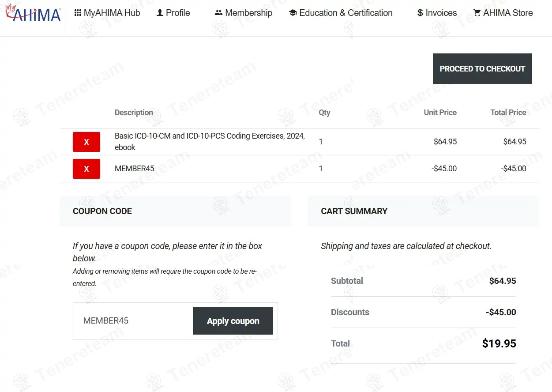This screenshot has height=392, width=552.
Task: Apply the coupon code
Action: [233, 321]
